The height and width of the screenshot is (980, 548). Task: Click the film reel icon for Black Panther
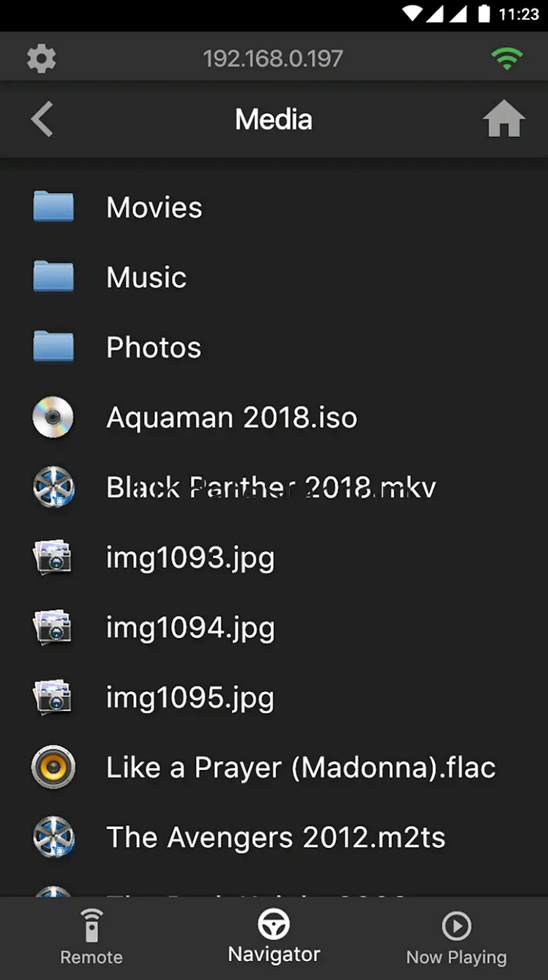53,487
